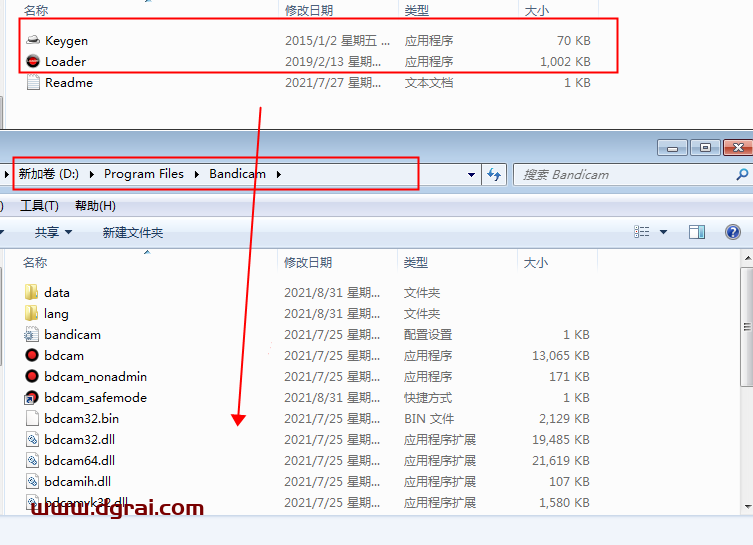Click the search magnifier icon
Screen dimensions: 753x545
[x=742, y=174]
